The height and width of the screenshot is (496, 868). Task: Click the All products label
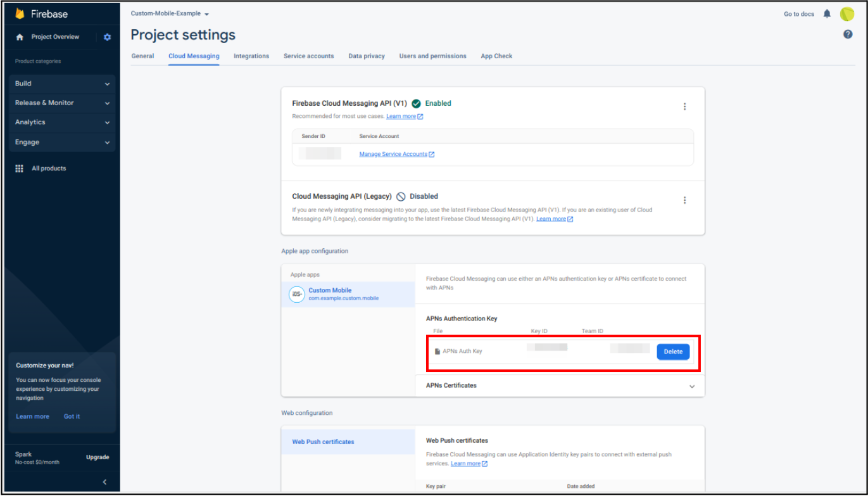click(x=49, y=169)
